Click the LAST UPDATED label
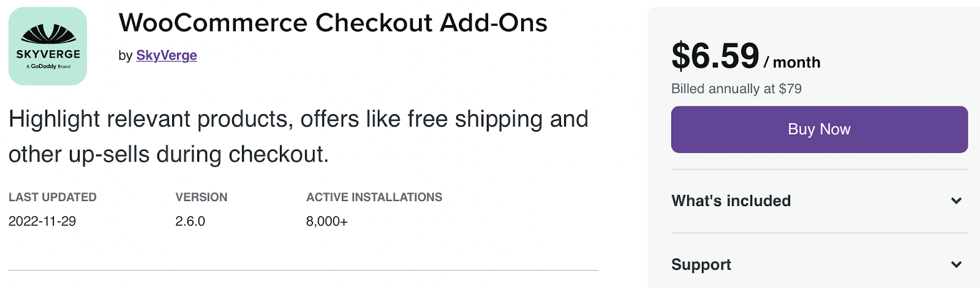Viewport: 980px width, 288px height. click(x=53, y=197)
